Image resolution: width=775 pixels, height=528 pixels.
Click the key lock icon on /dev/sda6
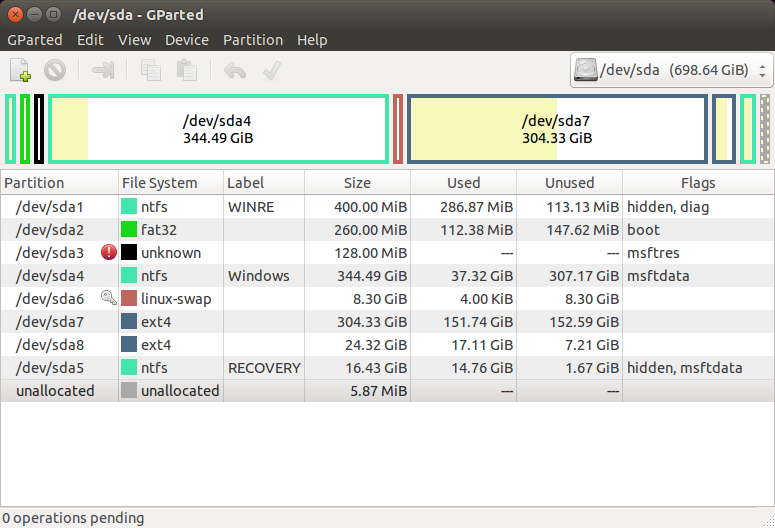coord(109,298)
